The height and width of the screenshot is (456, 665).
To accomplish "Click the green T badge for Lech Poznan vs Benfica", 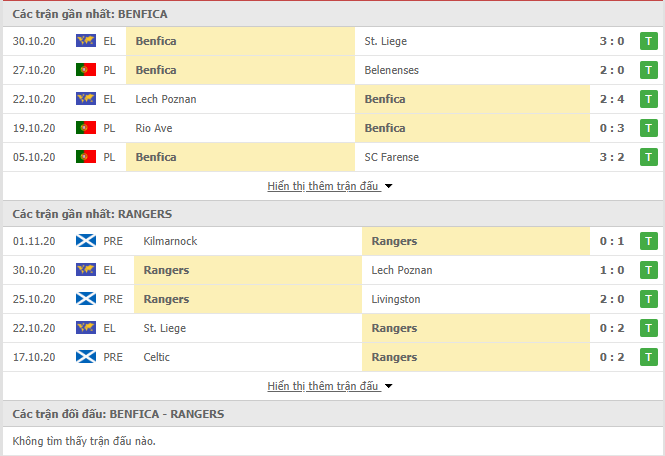I will click(x=648, y=99).
